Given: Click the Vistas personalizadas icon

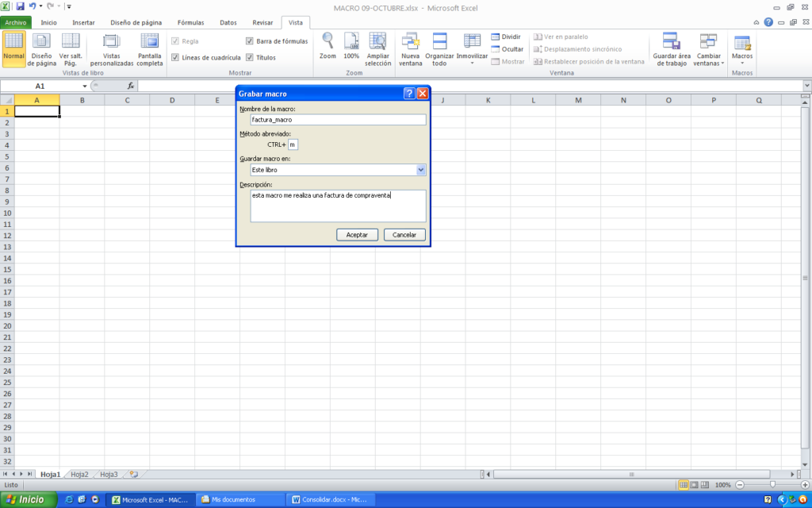Looking at the screenshot, I should click(111, 49).
